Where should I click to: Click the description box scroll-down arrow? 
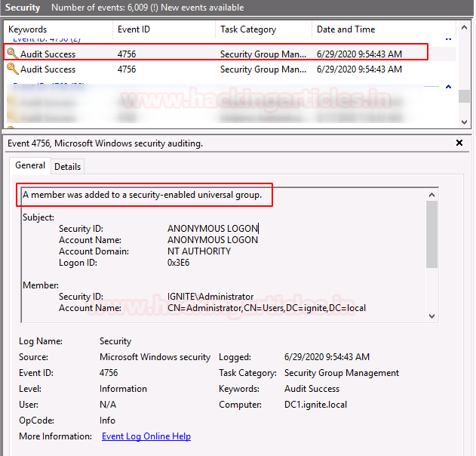[431, 316]
